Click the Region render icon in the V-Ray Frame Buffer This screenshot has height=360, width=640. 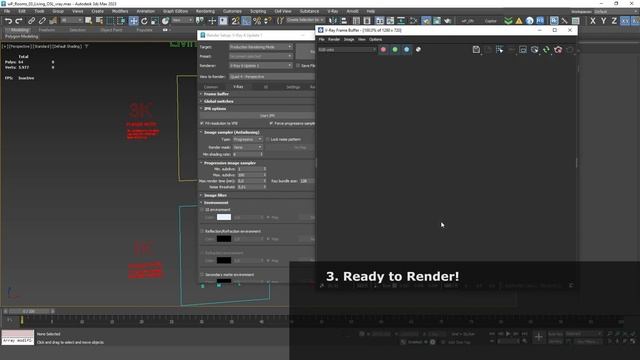pos(500,49)
